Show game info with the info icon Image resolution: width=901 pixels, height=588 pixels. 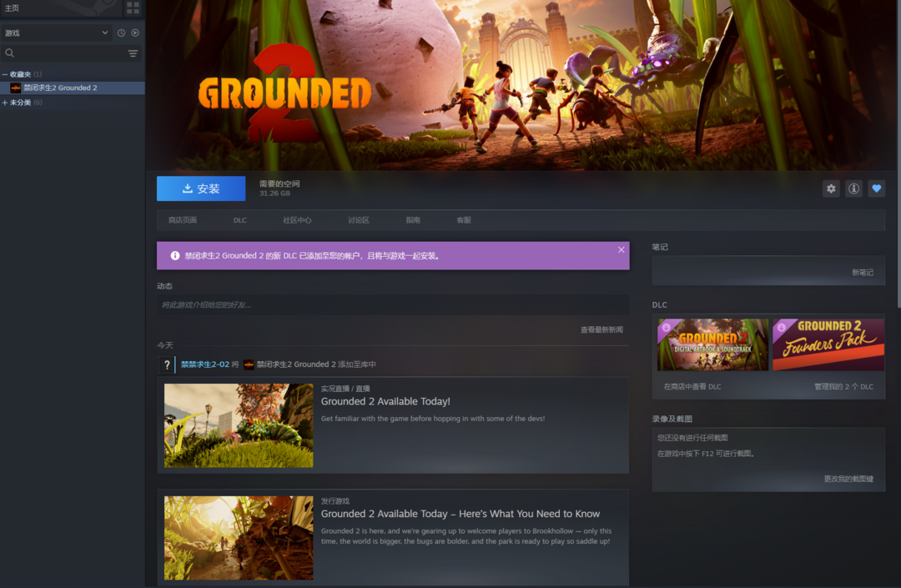pyautogui.click(x=853, y=188)
